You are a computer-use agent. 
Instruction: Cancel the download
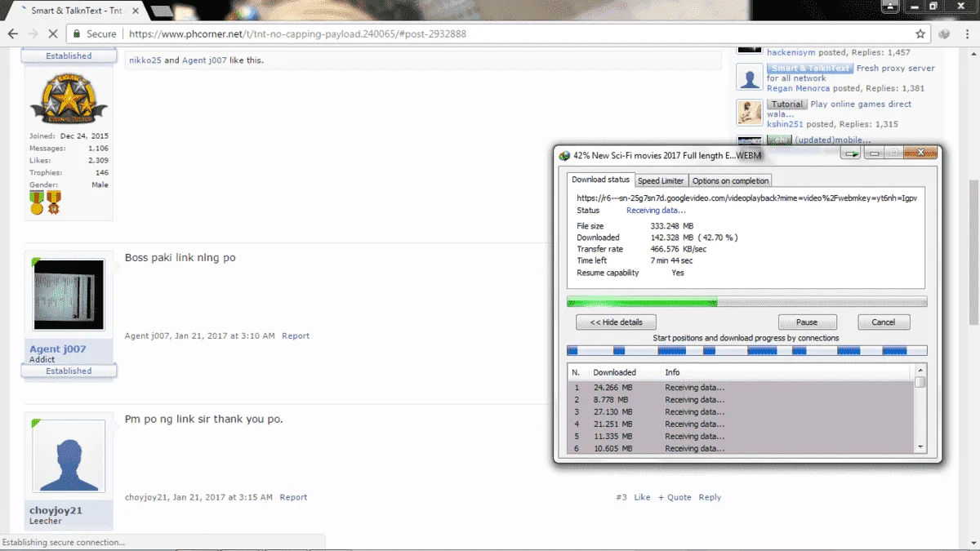click(884, 322)
